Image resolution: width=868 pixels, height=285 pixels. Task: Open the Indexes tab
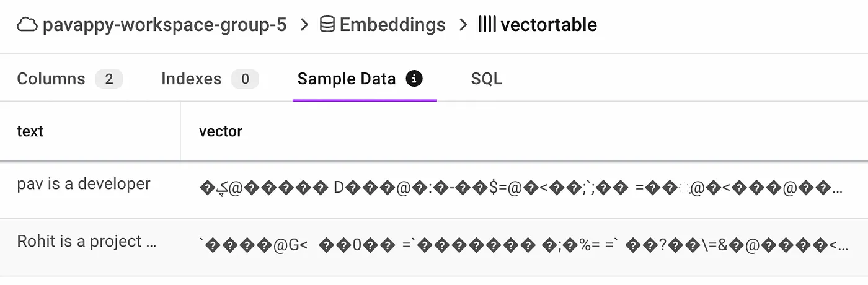(x=191, y=79)
